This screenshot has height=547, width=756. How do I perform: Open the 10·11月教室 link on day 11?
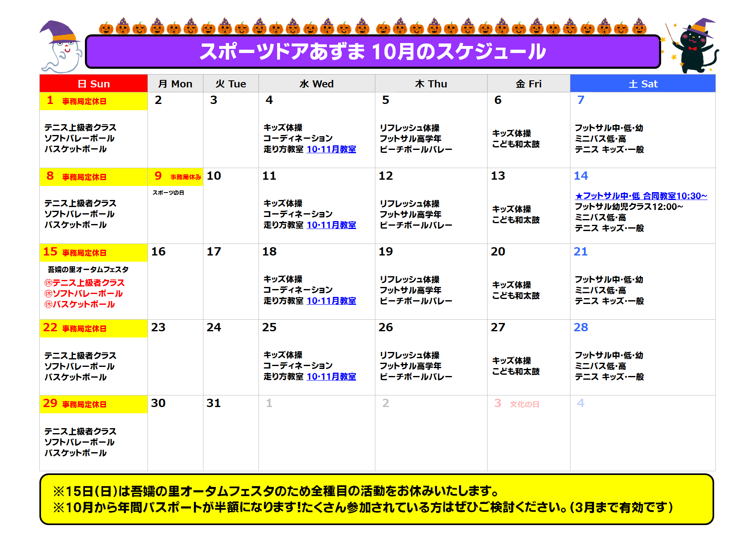pos(331,225)
